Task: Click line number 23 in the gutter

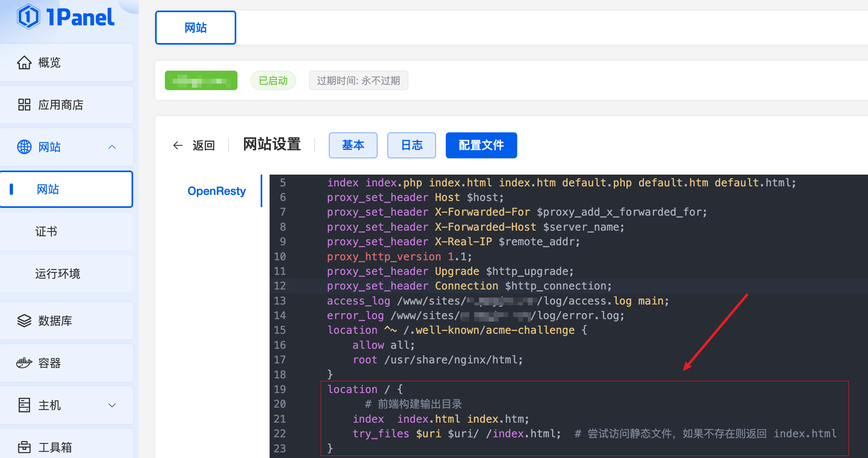Action: point(280,449)
